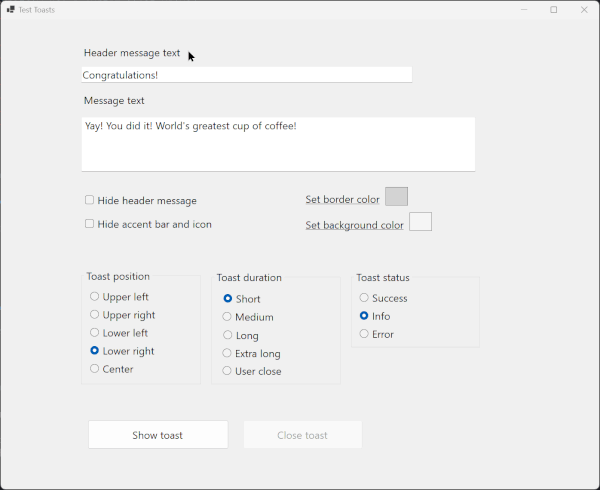Set toast duration to Medium
The height and width of the screenshot is (490, 600).
[227, 317]
